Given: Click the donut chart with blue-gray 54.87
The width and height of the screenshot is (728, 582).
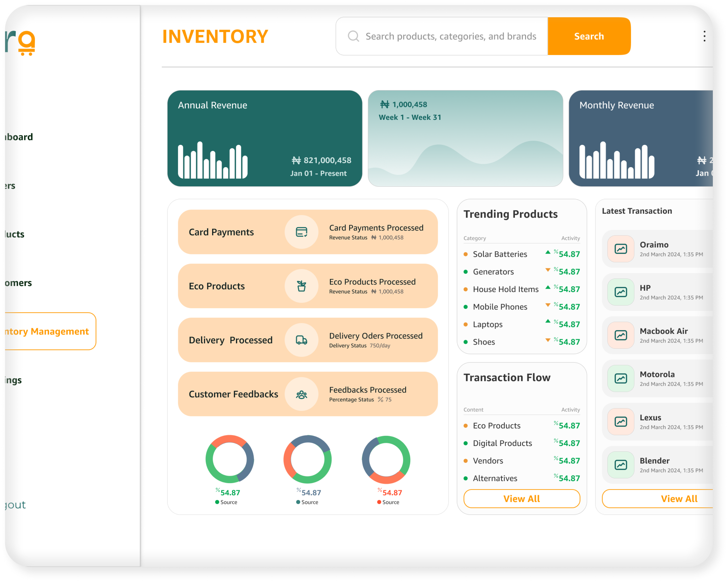Looking at the screenshot, I should tap(308, 459).
